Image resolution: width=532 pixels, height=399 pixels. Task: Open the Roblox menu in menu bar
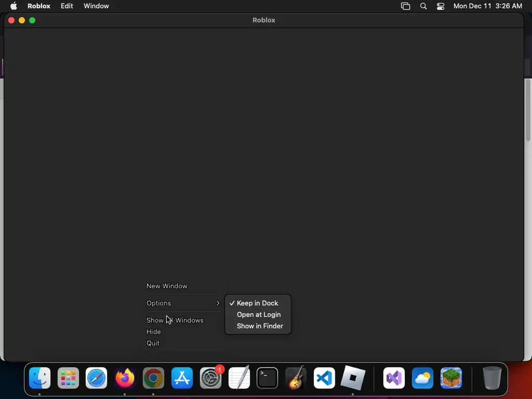click(x=39, y=6)
